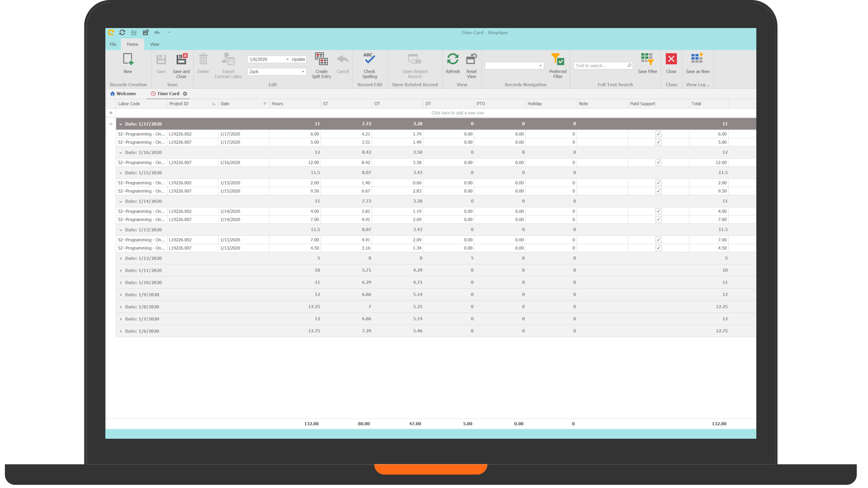
Task: Click the Text to search input field
Action: 599,66
